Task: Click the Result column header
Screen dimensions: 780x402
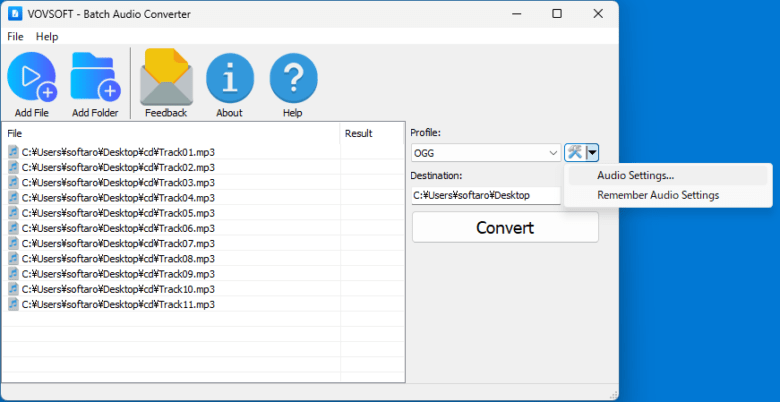Action: click(372, 133)
